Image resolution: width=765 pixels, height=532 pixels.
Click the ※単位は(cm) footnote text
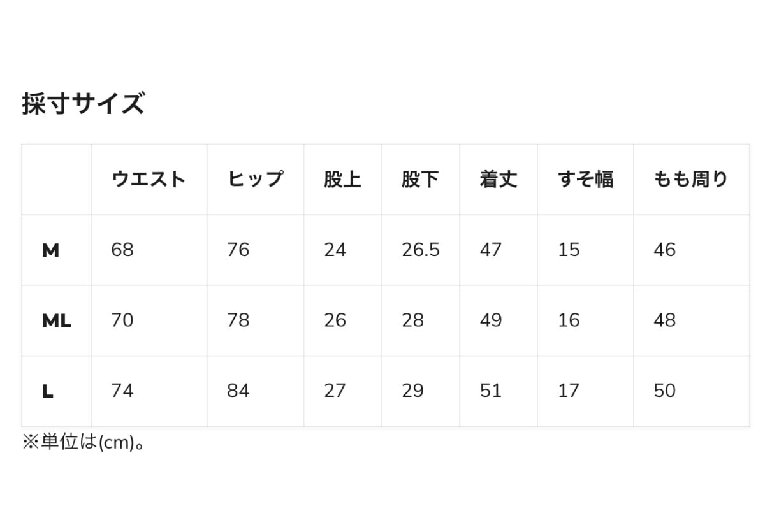[x=84, y=442]
